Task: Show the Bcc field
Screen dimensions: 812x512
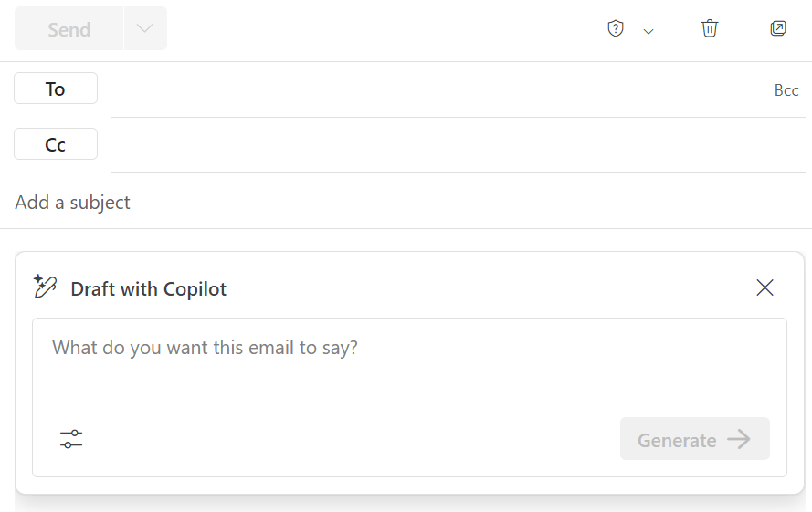Action: click(x=786, y=90)
